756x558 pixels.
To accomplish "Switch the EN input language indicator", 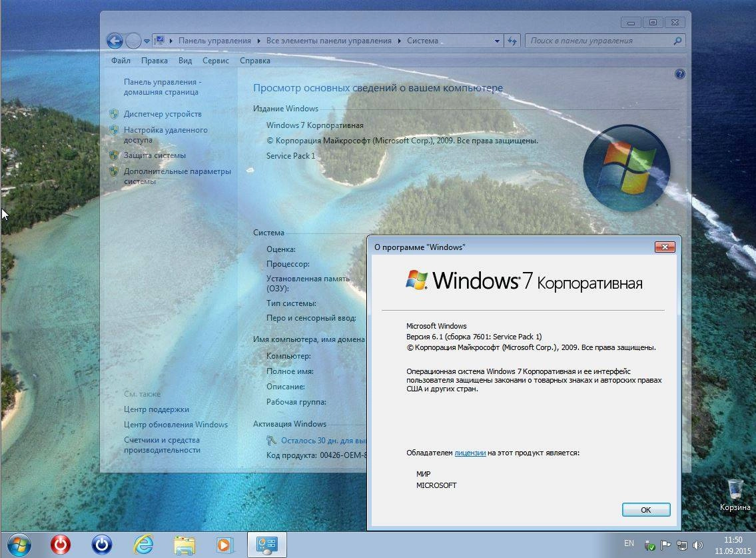I will pyautogui.click(x=629, y=543).
